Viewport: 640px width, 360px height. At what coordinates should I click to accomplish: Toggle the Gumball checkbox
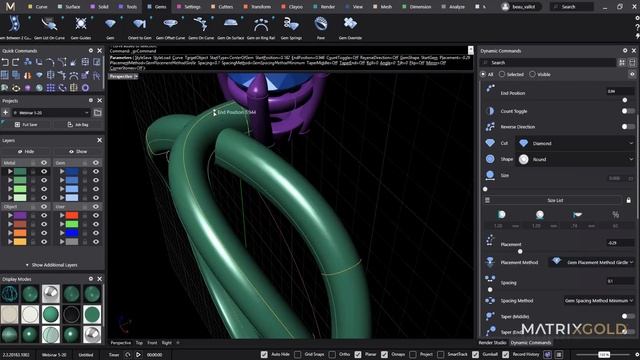pos(475,354)
